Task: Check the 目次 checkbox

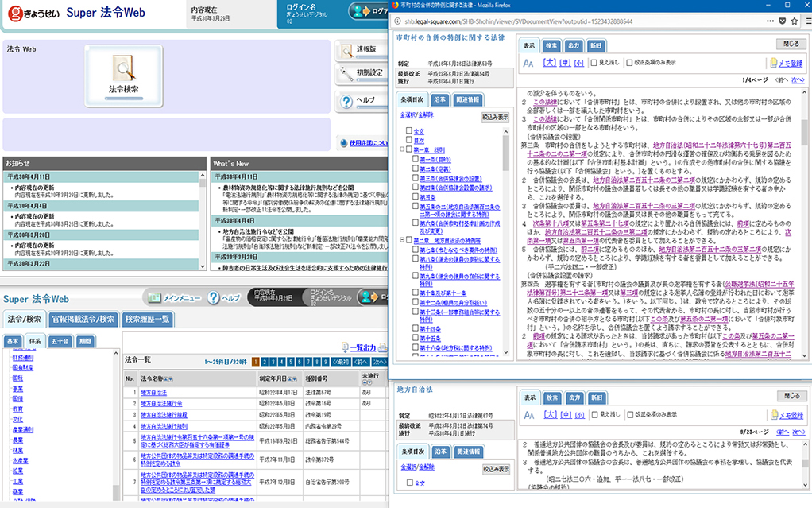Action: (409, 140)
